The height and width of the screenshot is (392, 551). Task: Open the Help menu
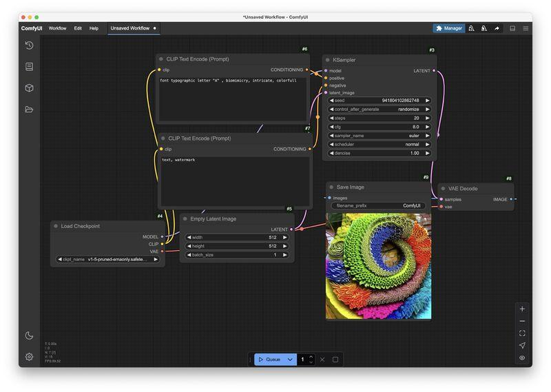tap(94, 28)
